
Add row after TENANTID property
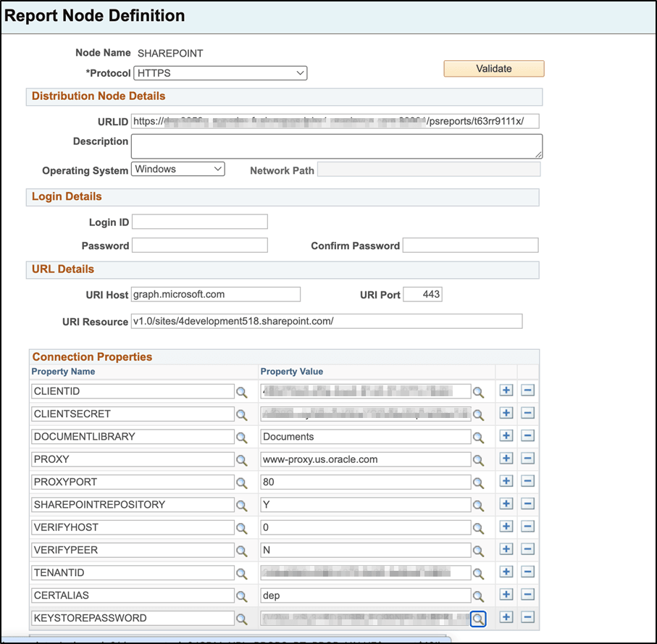[506, 572]
